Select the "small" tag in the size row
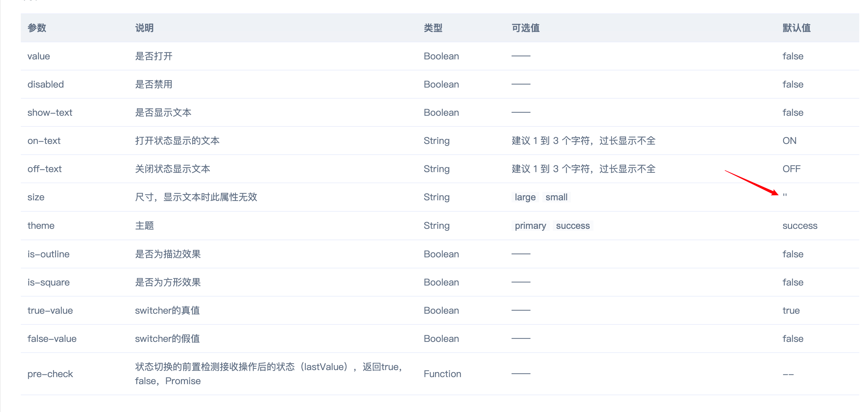 point(557,197)
